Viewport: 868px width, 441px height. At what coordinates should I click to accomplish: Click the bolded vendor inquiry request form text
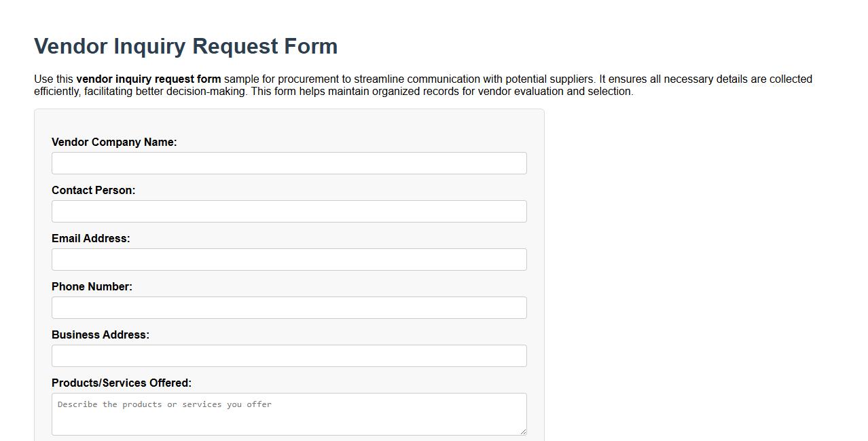(x=149, y=79)
